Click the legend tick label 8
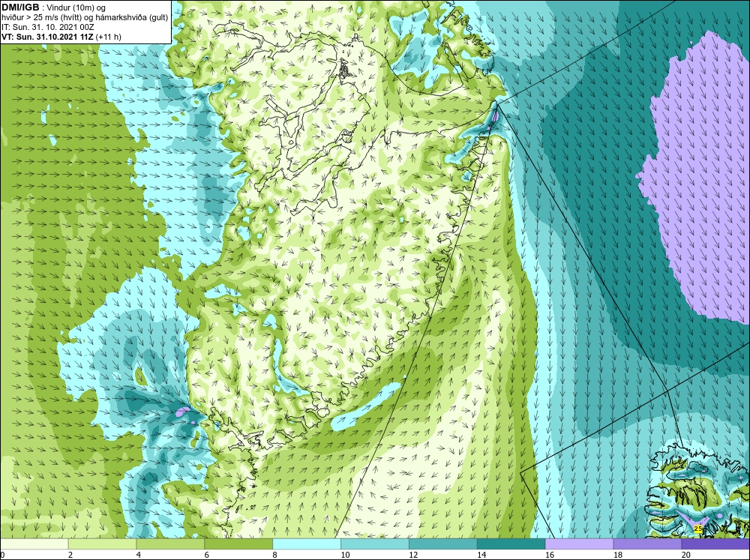The height and width of the screenshot is (560, 750). [x=274, y=555]
